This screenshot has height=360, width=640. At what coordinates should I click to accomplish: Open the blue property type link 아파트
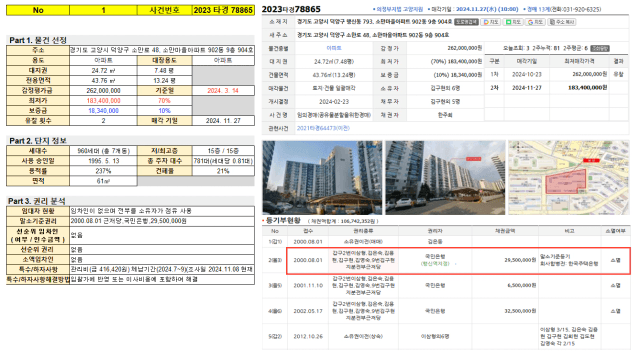(334, 48)
